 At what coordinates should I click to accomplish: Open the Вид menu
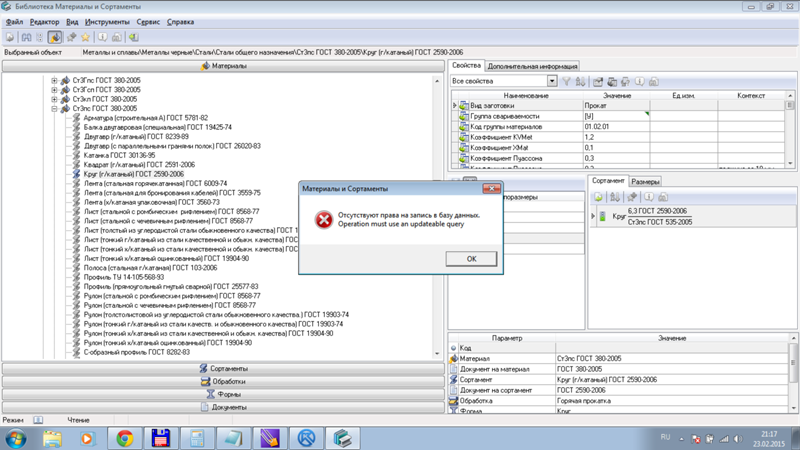click(72, 22)
